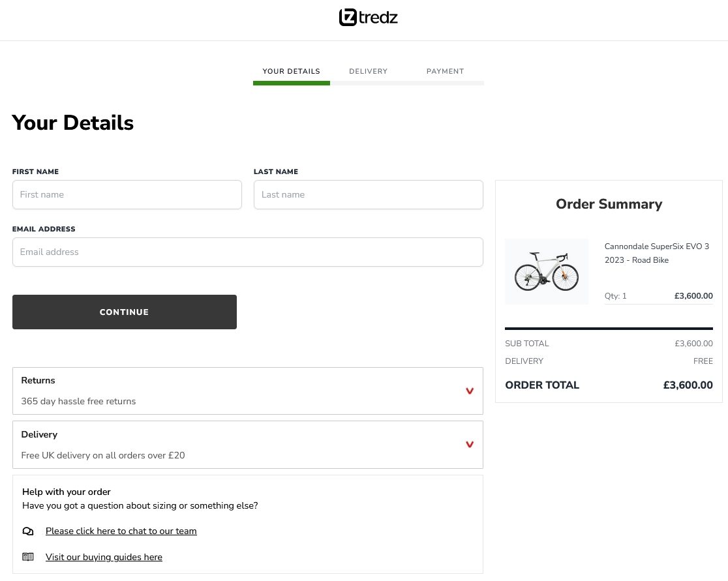Click the Continue button

click(125, 312)
